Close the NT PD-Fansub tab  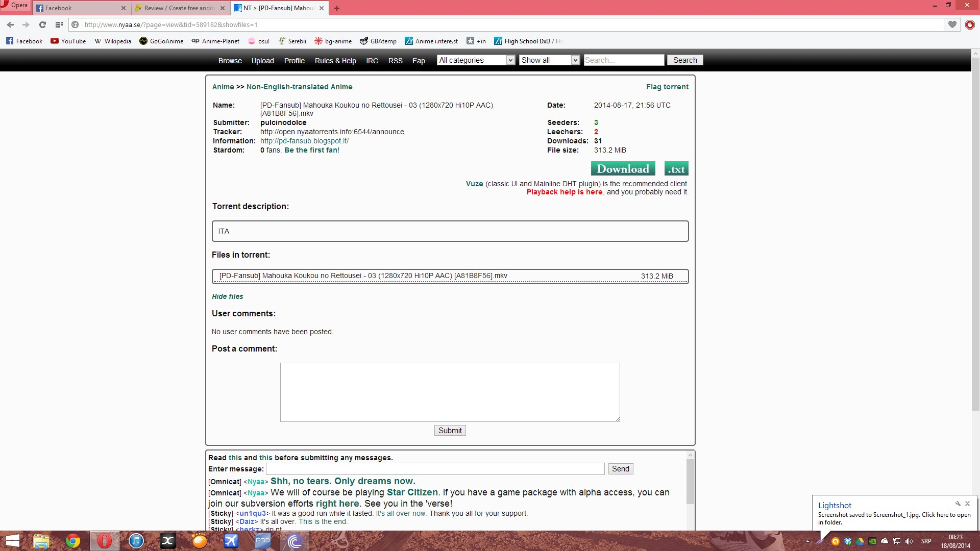[x=322, y=8]
